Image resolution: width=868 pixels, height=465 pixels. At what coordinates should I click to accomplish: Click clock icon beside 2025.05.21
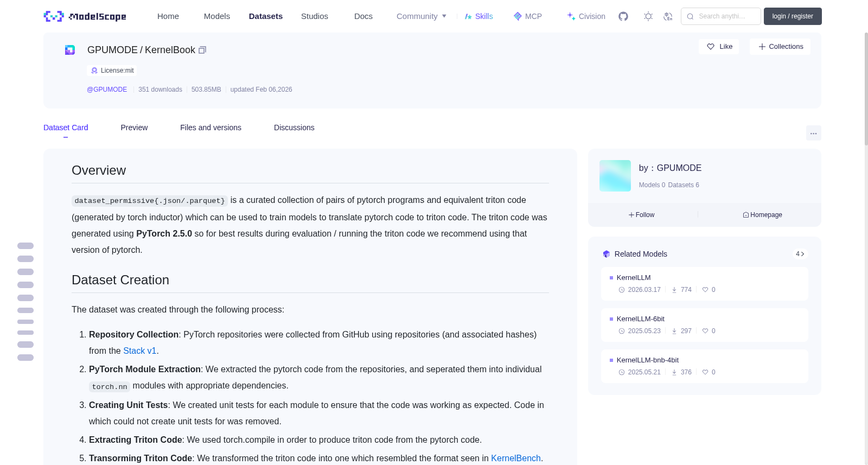(x=622, y=372)
